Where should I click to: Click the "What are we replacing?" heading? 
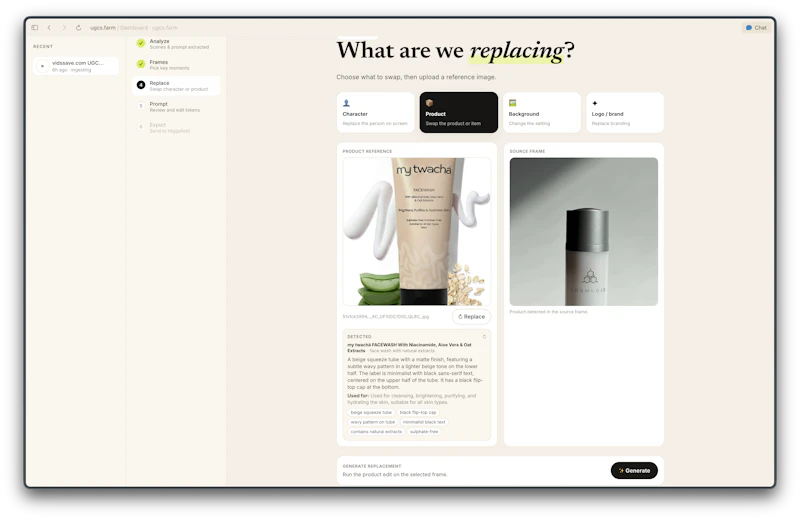point(455,51)
